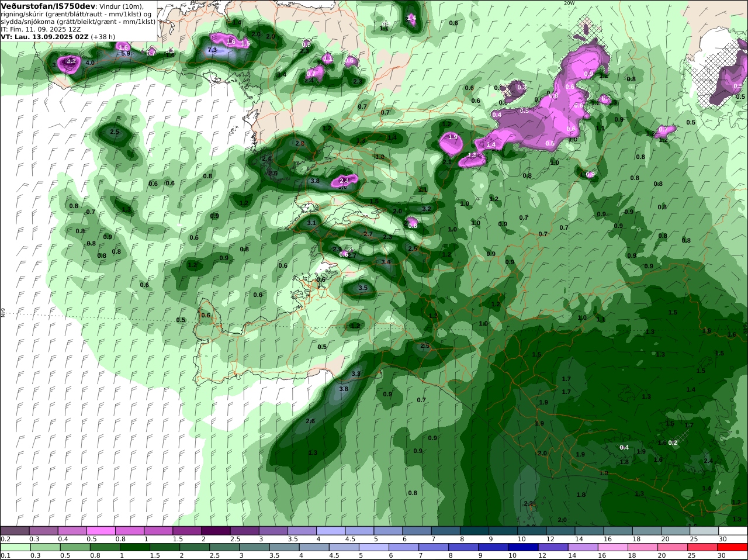Screen dimensions: 748x560
Task: Click the 'VT: Lau. 13.09.2025 02Z' valid time
Action: pyautogui.click(x=44, y=37)
